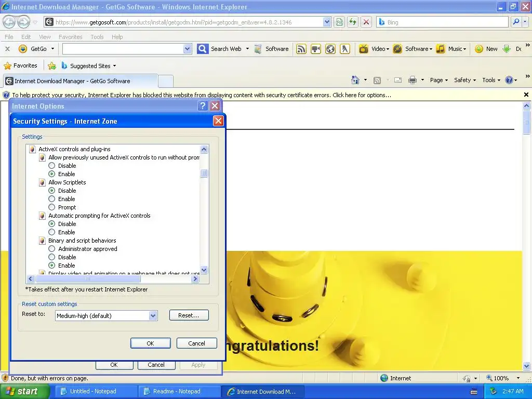The height and width of the screenshot is (399, 532).
Task: Open the File menu
Action: point(9,37)
